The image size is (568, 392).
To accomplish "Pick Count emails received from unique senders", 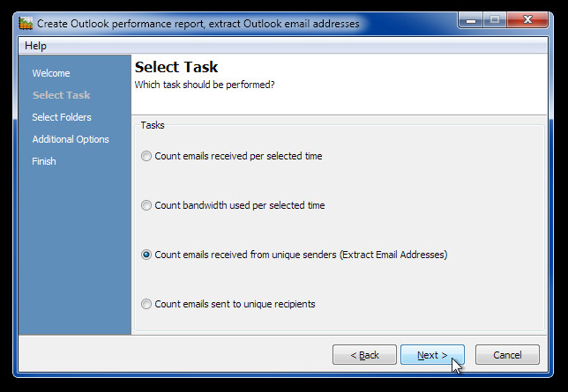I will (x=295, y=255).
